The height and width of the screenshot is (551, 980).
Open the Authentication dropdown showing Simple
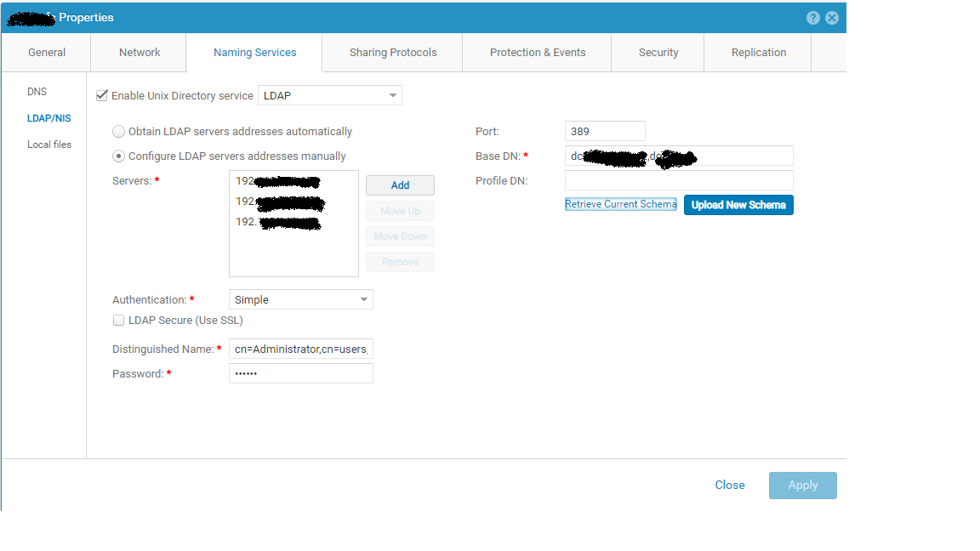pos(300,299)
